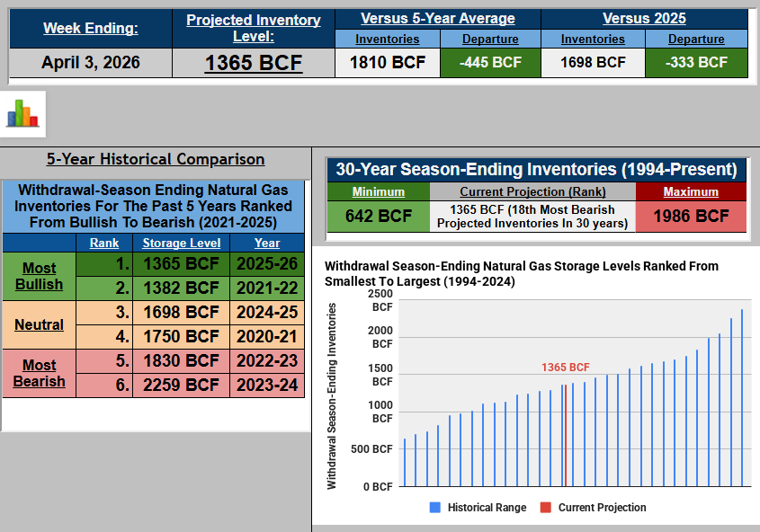The height and width of the screenshot is (532, 760).
Task: Select the 1698 BCF rank 3 storage cell
Action: (182, 312)
